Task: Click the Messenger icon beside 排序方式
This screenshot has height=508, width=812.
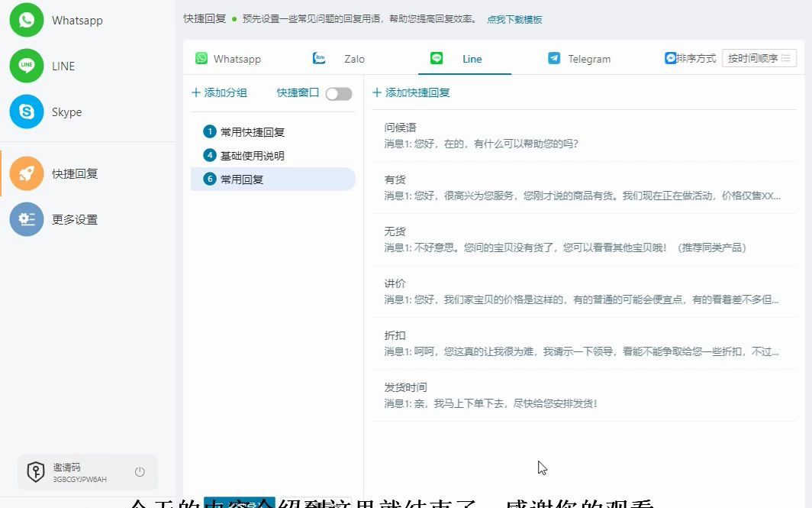Action: [669, 57]
